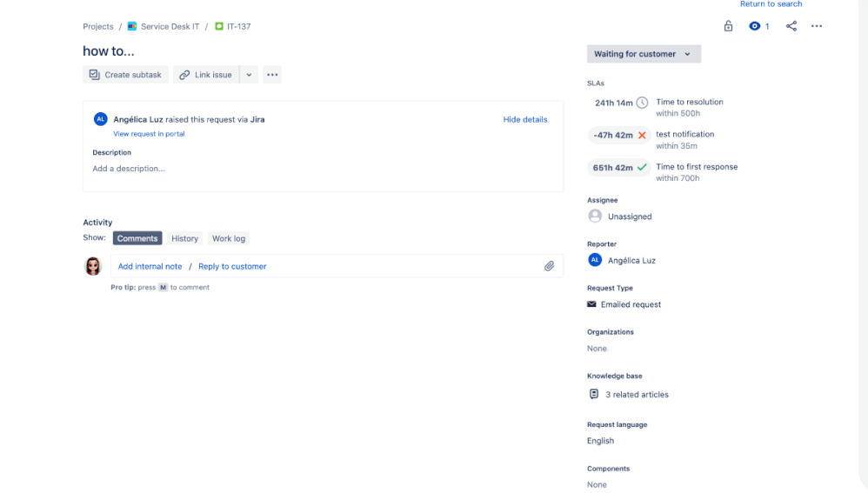Click the green IT-137 issue type icon
The width and height of the screenshot is (868, 493).
[x=219, y=26]
